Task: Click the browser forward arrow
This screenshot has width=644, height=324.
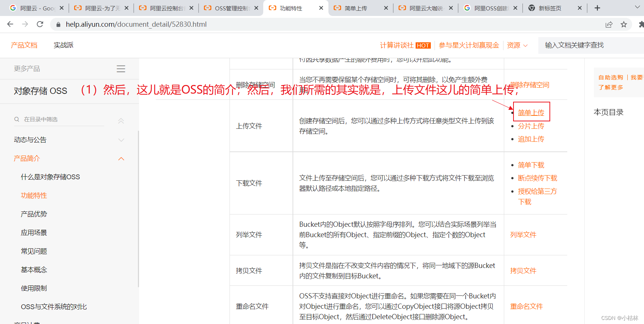Action: coord(25,24)
